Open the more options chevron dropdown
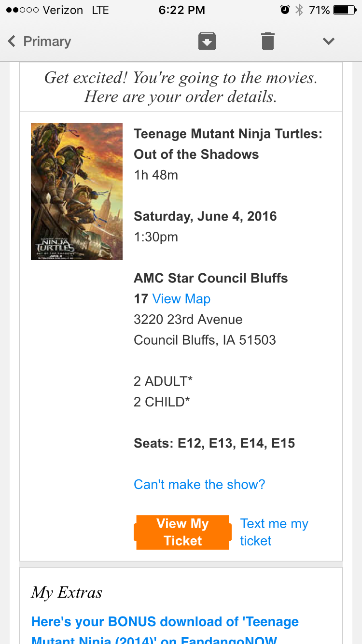Image resolution: width=362 pixels, height=644 pixels. (x=329, y=42)
